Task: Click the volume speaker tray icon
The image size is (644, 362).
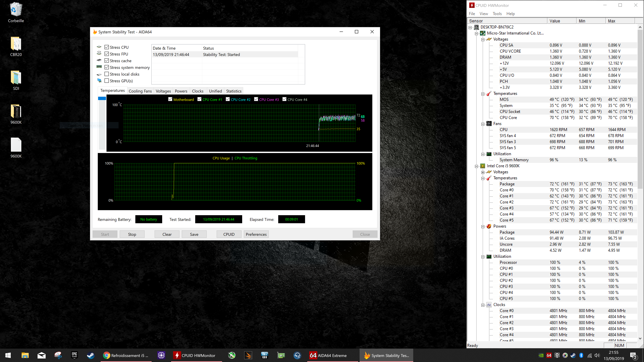Action: (x=597, y=355)
